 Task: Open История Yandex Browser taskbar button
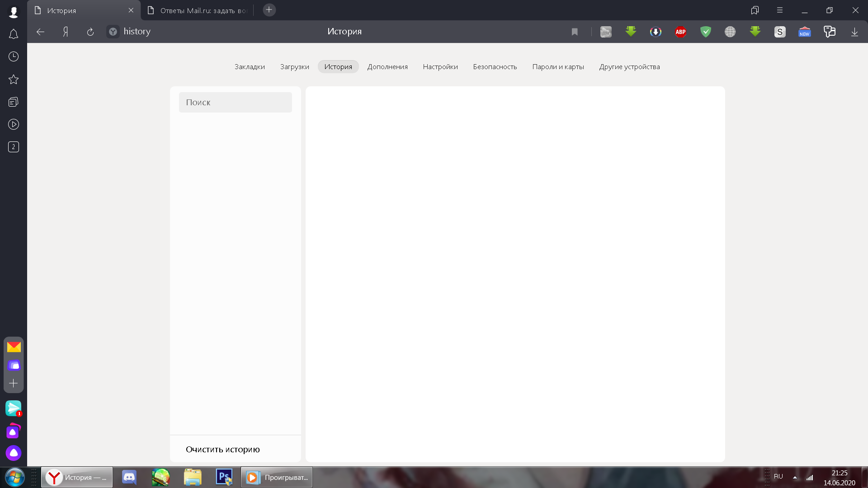click(x=77, y=477)
